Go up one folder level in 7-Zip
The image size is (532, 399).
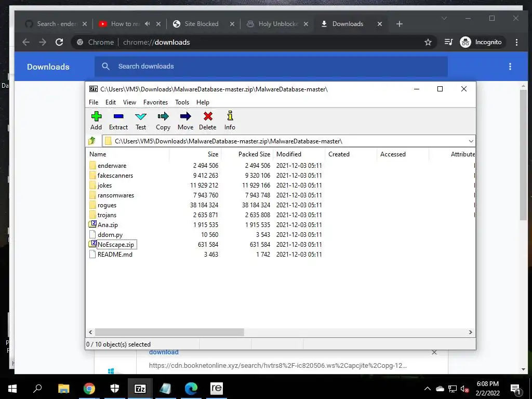(92, 141)
